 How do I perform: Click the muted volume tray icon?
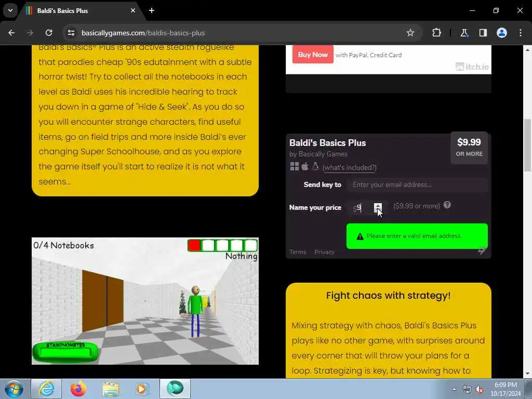tap(480, 390)
